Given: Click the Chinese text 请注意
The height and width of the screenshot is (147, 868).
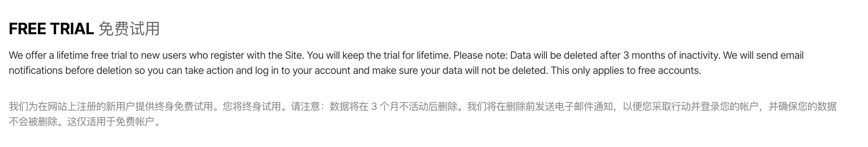Looking at the screenshot, I should click(x=305, y=107).
